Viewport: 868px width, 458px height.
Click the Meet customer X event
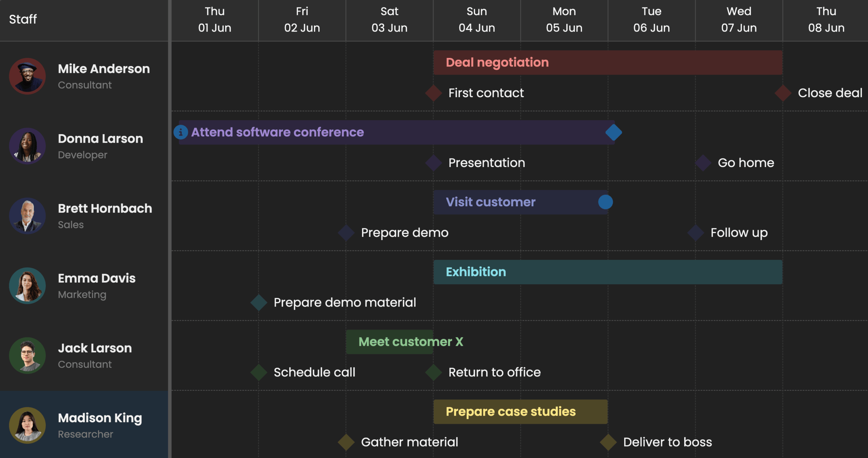[390, 342]
